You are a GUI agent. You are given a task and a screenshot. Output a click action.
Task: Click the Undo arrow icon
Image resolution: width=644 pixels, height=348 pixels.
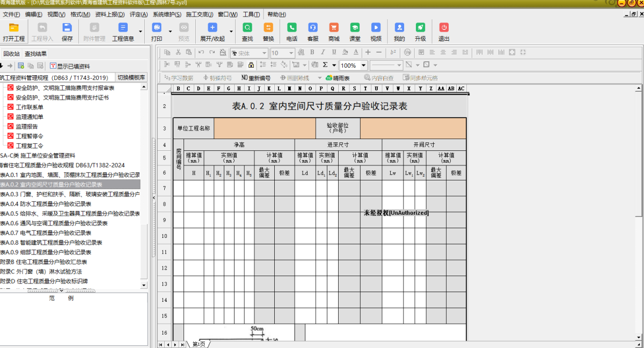point(201,52)
